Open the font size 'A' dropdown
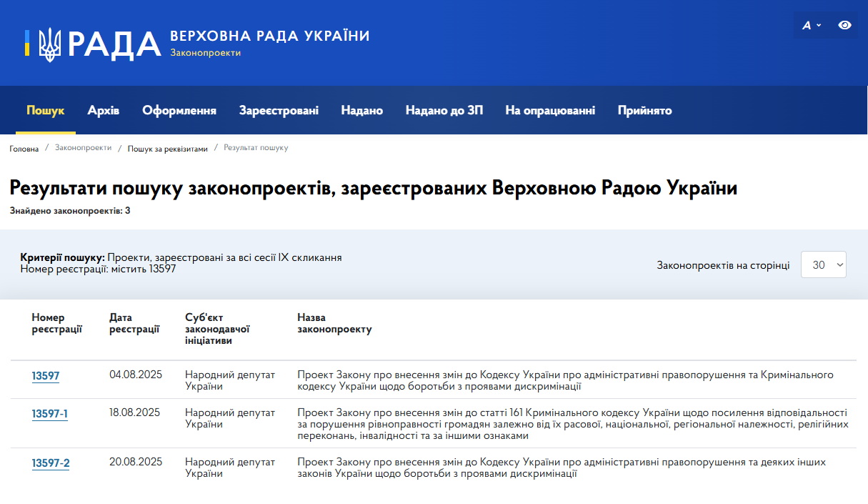This screenshot has height=504, width=868. [811, 25]
